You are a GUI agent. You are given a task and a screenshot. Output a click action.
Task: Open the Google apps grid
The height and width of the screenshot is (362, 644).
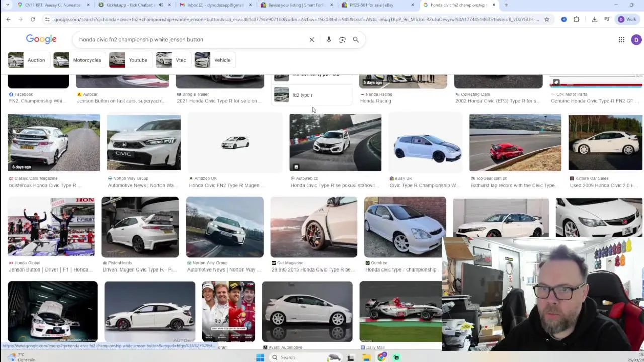tap(621, 40)
